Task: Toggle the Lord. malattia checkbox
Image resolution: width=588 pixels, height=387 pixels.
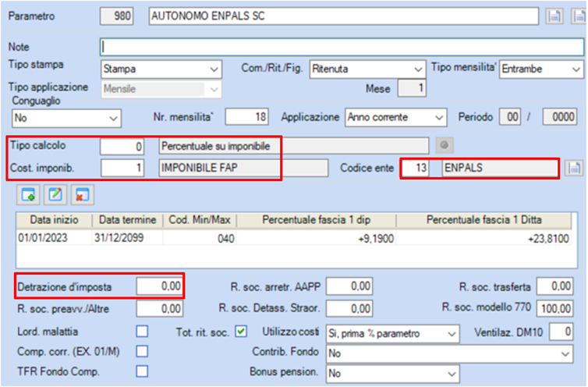Action: [x=142, y=332]
